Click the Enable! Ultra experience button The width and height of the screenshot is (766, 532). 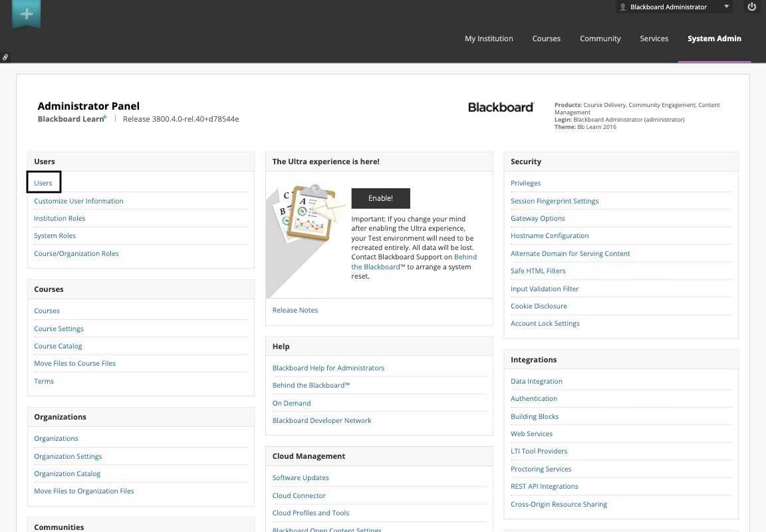click(x=380, y=198)
